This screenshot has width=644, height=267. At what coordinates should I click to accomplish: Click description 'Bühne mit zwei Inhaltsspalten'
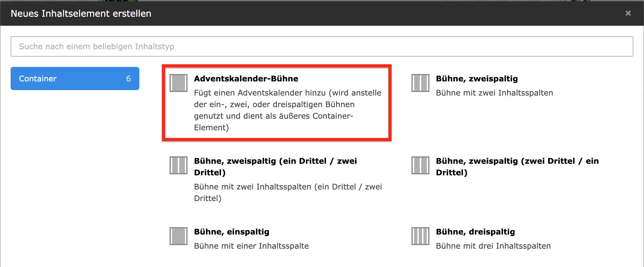pyautogui.click(x=494, y=93)
